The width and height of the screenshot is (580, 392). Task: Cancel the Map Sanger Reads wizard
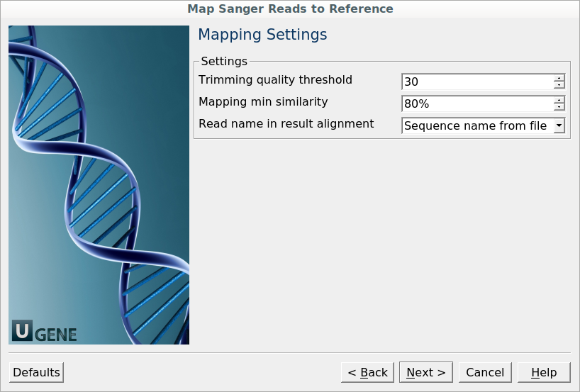pyautogui.click(x=485, y=372)
